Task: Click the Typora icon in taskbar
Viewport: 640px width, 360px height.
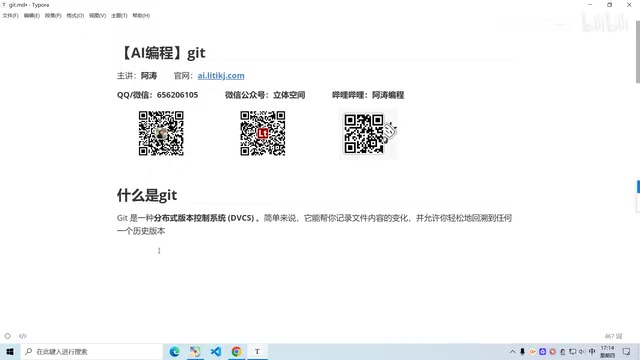Action: click(x=257, y=351)
